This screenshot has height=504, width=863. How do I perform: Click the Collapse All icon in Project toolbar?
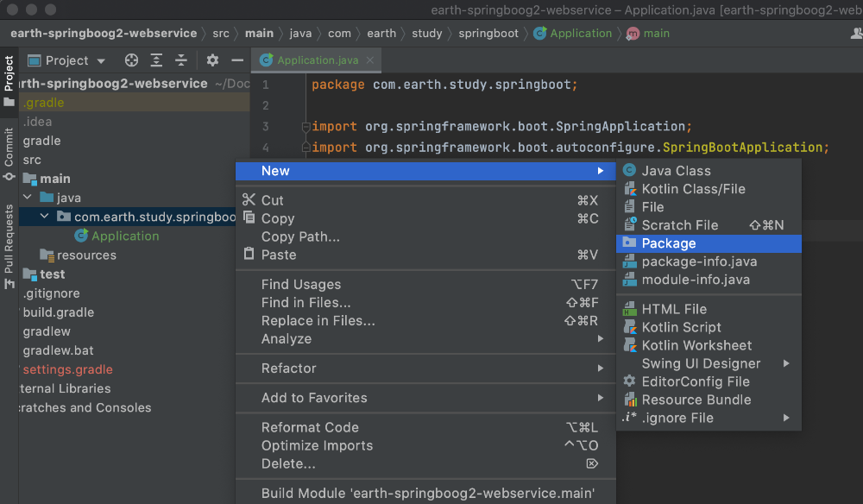point(181,60)
